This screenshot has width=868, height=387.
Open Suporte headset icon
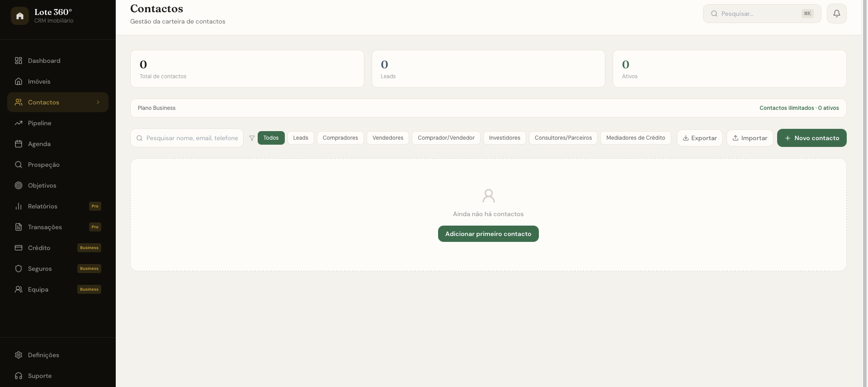coord(19,376)
